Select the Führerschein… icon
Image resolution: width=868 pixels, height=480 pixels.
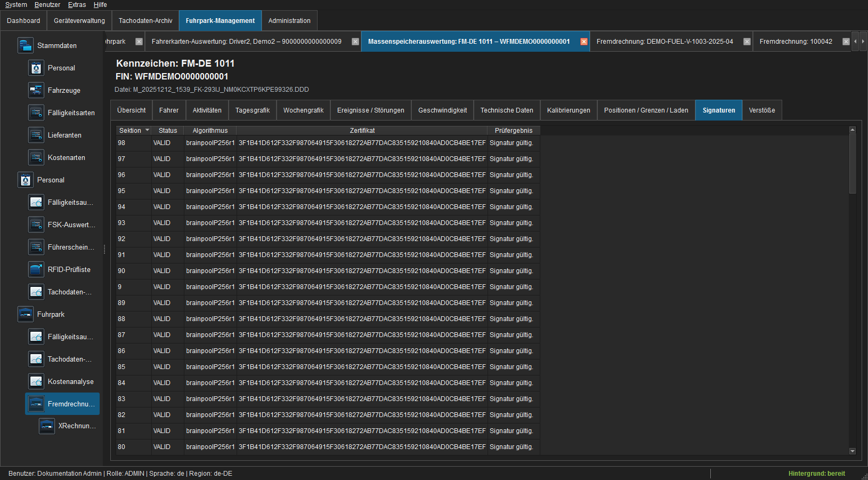pos(36,247)
